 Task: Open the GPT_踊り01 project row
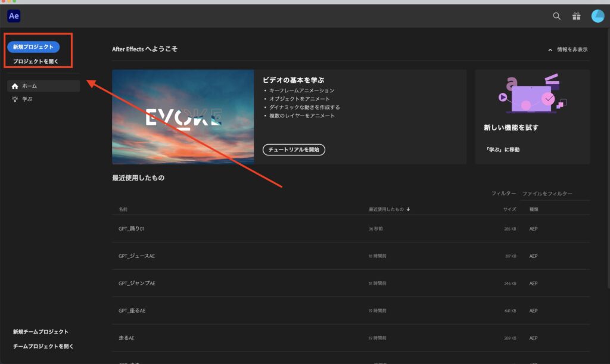(351, 229)
